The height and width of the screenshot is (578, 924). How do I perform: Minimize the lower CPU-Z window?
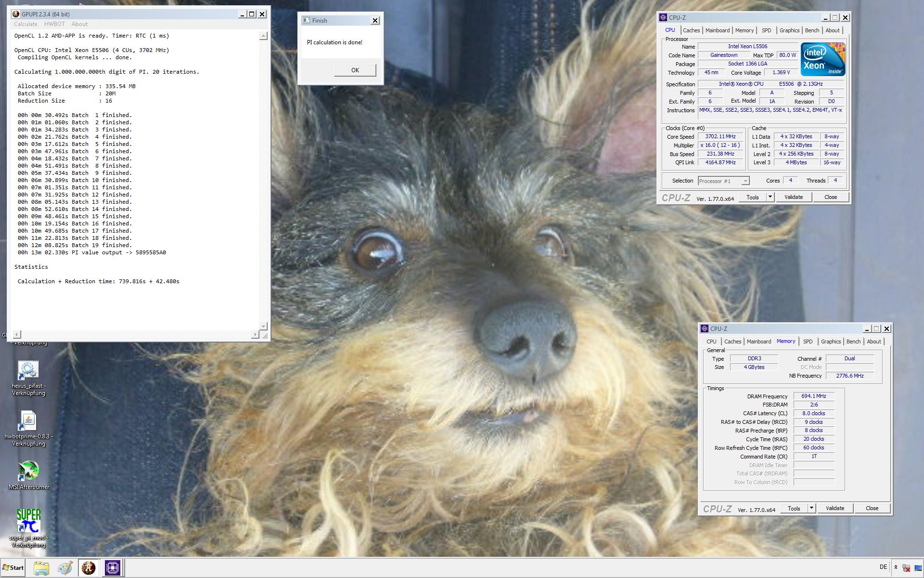(867, 329)
